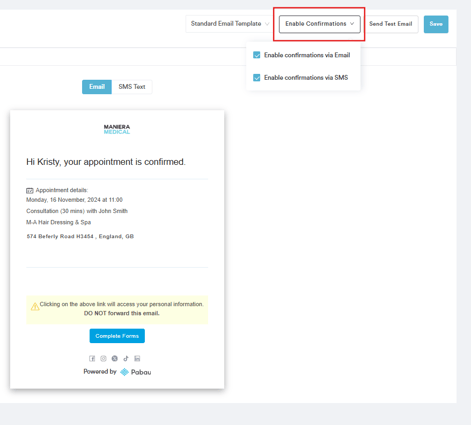The width and height of the screenshot is (471, 425).
Task: Select the Email tab
Action: (97, 87)
